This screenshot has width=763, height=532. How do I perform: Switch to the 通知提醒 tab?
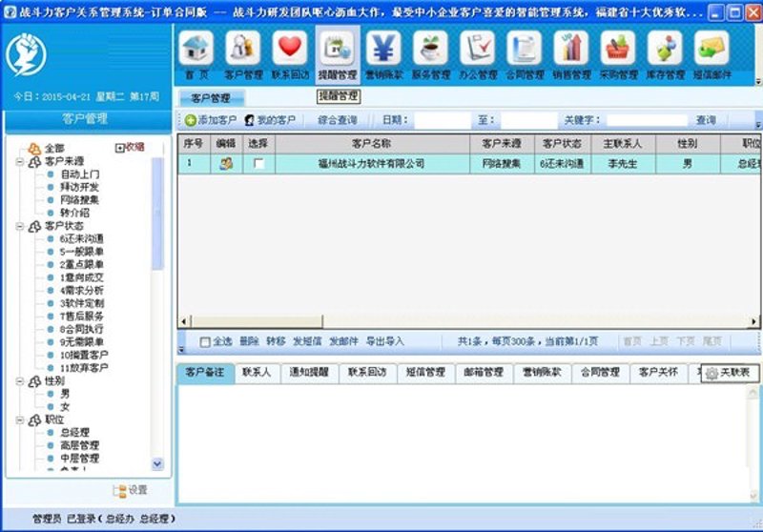pos(309,373)
